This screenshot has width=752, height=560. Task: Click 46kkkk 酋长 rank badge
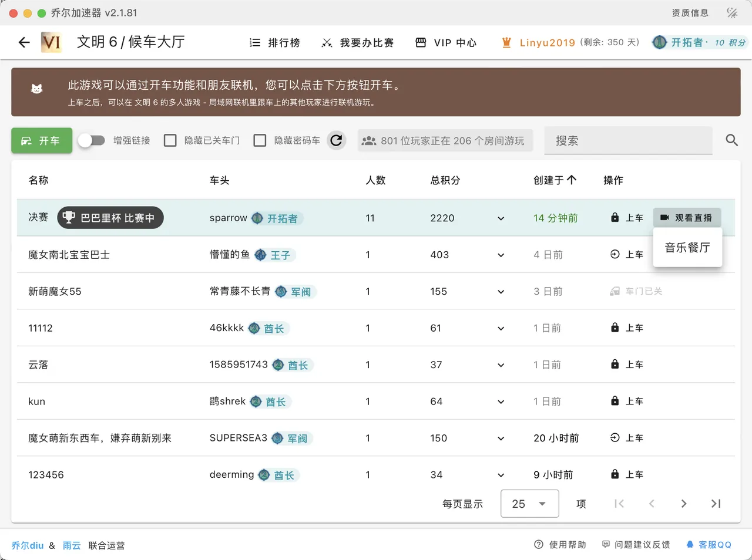[268, 328]
